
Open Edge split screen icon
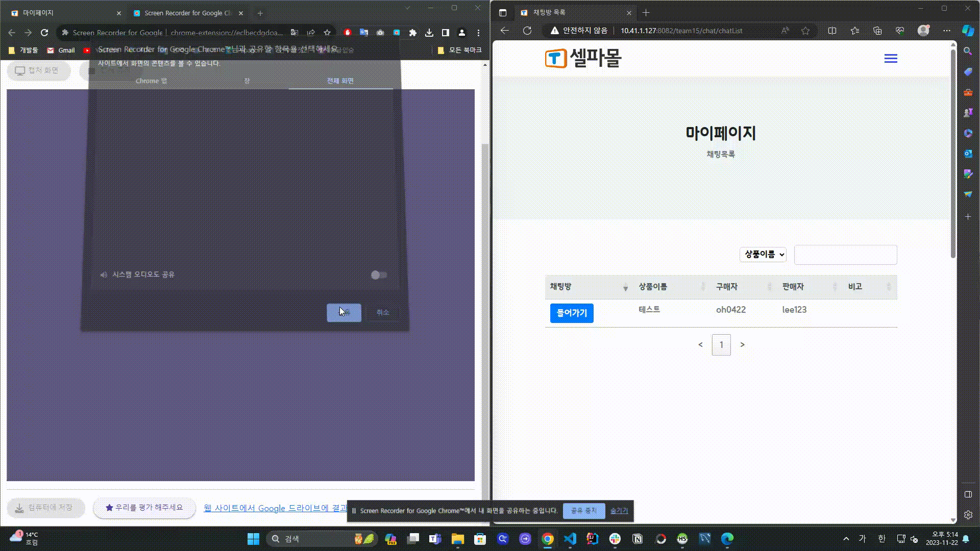(832, 31)
